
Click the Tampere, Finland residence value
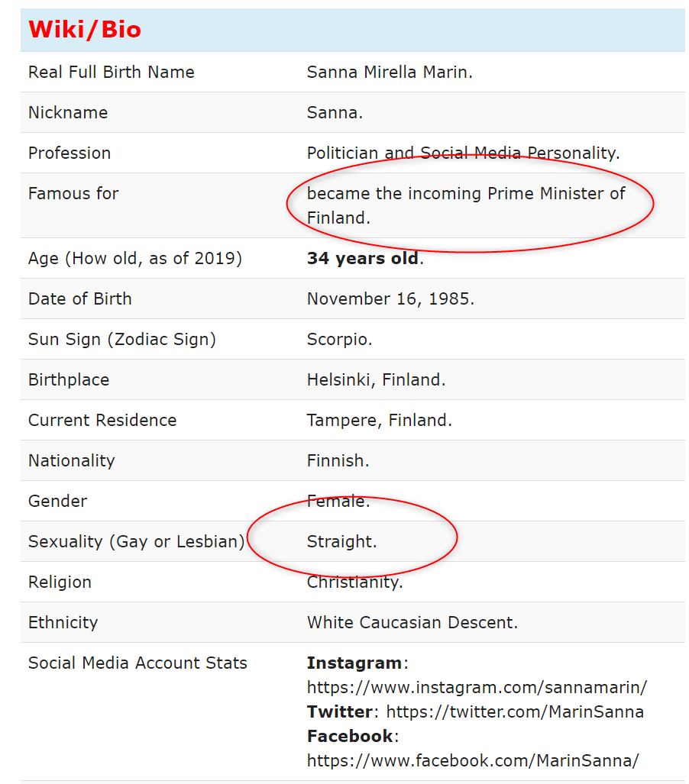pyautogui.click(x=379, y=420)
